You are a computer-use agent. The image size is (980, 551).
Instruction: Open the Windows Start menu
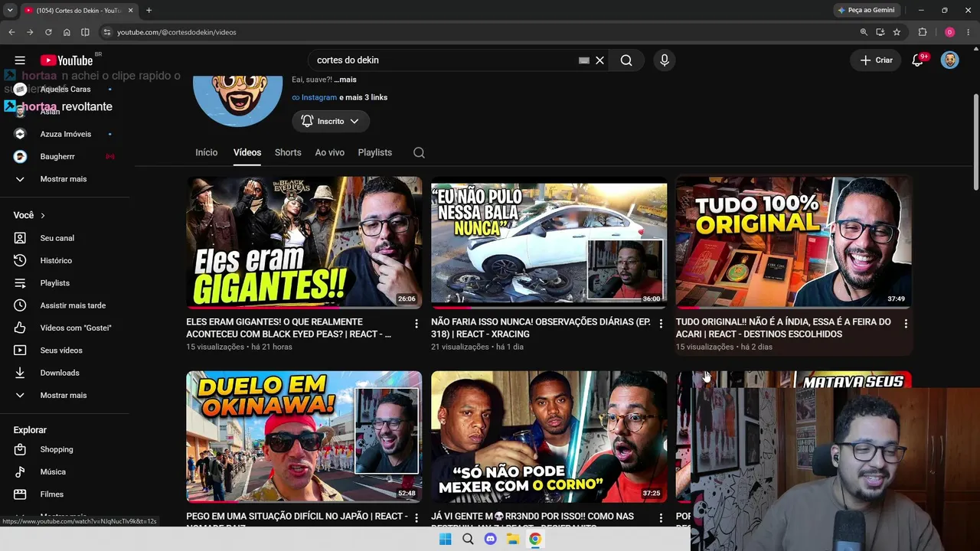tap(446, 540)
